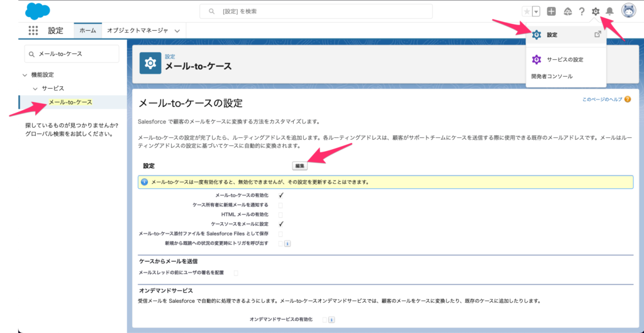Viewport: 644px width, 333px height.
Task: Open the favorites list dropdown arrow
Action: tap(536, 11)
